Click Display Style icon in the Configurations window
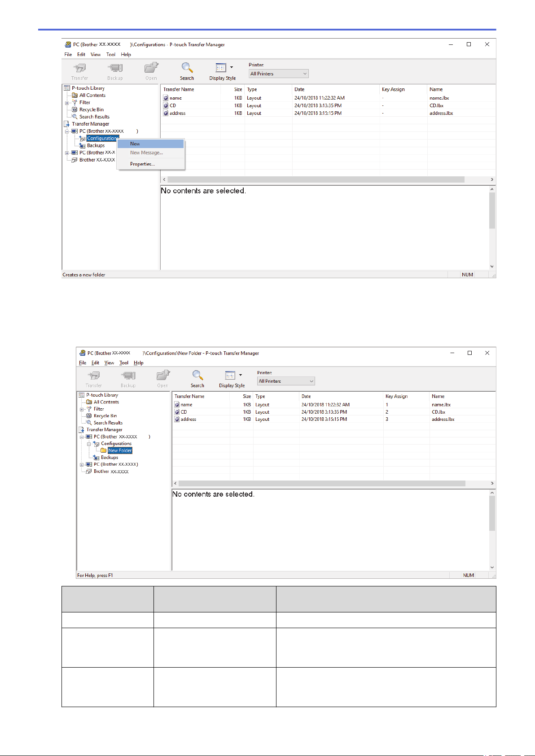This screenshot has height=756, width=535. tap(221, 68)
